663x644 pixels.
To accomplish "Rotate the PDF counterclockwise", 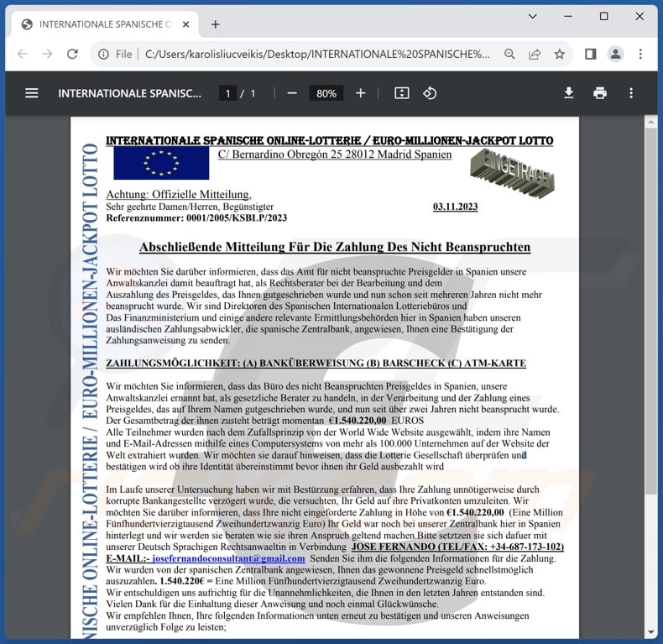I will [x=430, y=93].
